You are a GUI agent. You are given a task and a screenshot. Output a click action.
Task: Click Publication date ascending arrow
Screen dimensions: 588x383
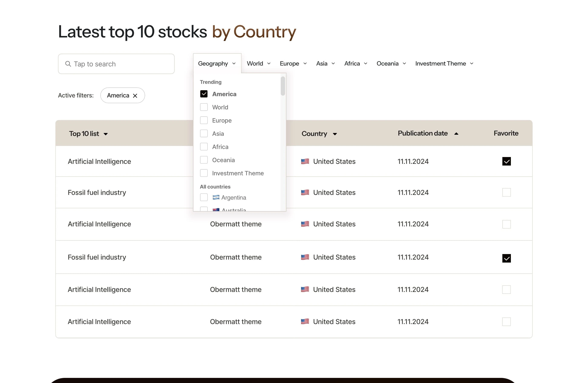point(456,133)
